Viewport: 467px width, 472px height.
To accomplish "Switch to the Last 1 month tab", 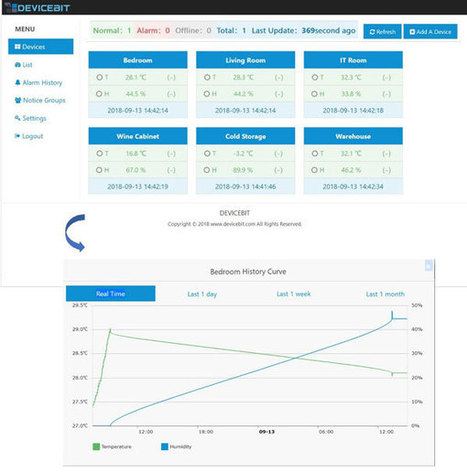I will tap(385, 294).
